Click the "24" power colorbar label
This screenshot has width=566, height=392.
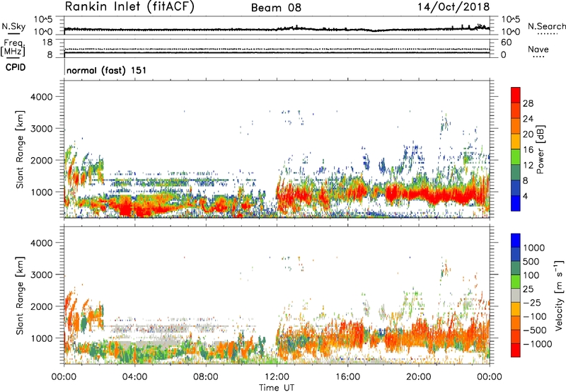(528, 119)
